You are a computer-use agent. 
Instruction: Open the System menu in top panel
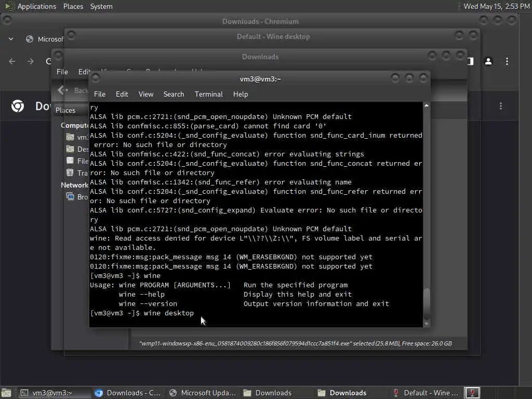coord(101,6)
